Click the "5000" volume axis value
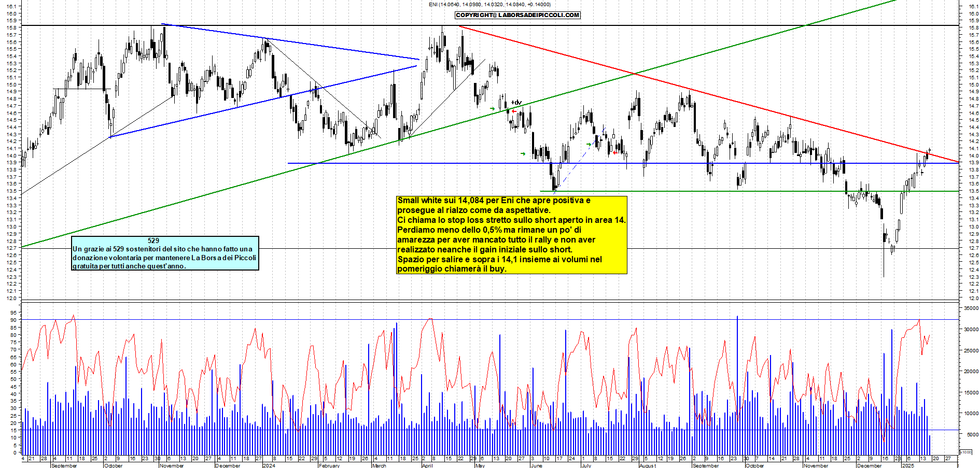The image size is (980, 468). tap(973, 434)
